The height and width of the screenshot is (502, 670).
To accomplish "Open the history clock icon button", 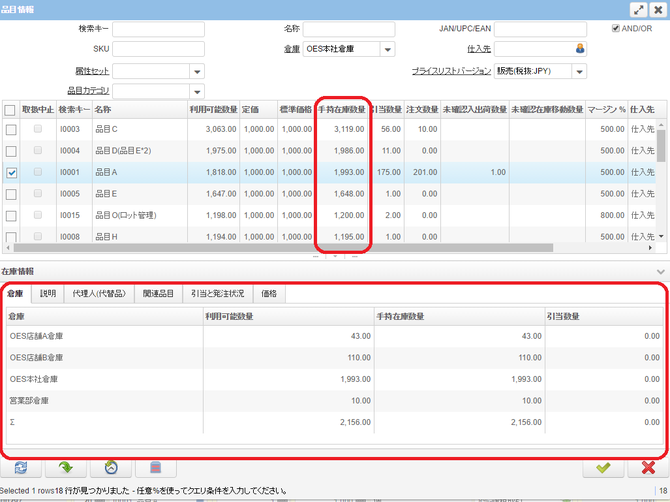I will [111, 468].
